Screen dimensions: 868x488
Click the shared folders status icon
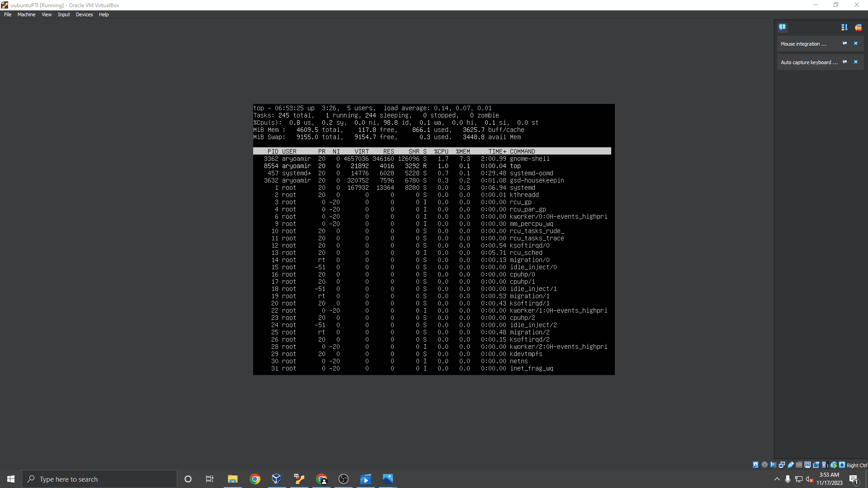[799, 465]
